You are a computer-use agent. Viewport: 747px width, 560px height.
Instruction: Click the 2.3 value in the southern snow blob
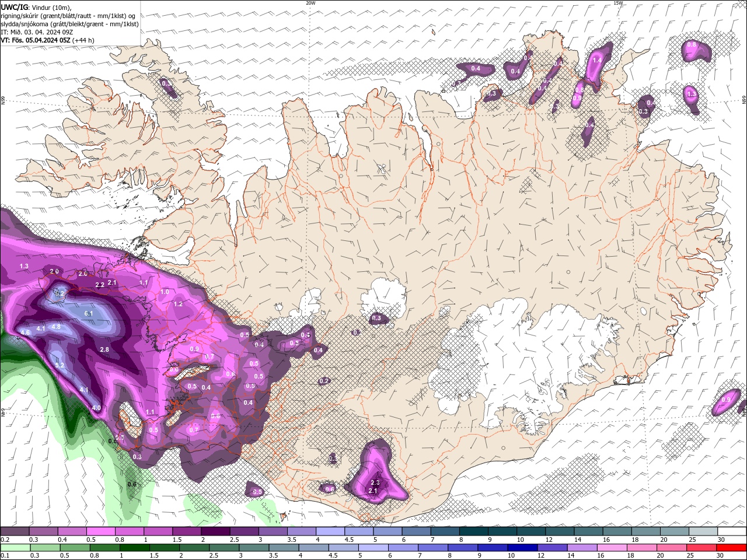click(375, 483)
